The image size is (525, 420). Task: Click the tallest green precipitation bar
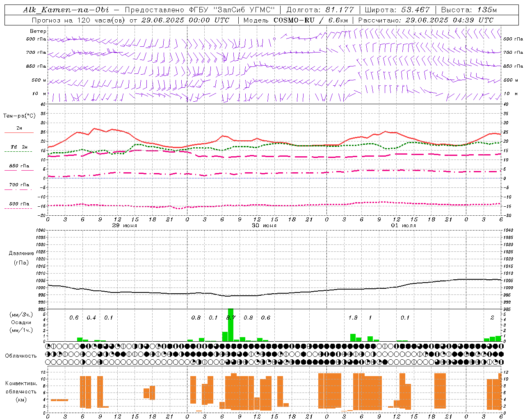(x=231, y=325)
